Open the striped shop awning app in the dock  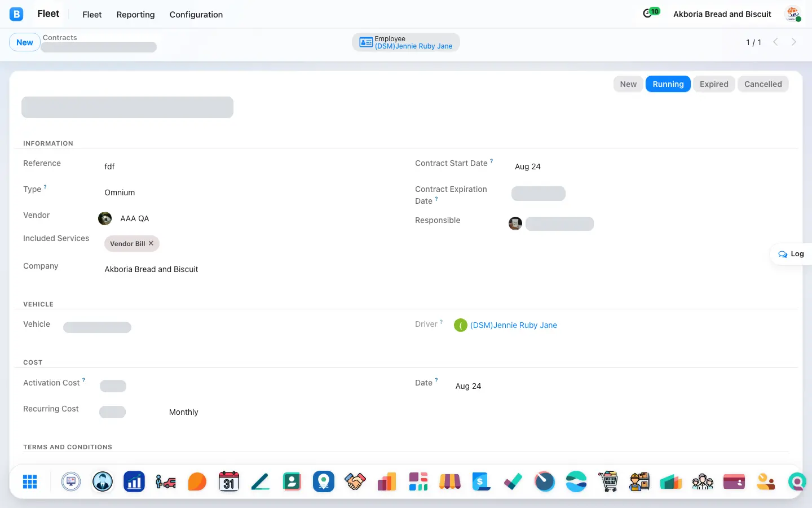tap(450, 481)
